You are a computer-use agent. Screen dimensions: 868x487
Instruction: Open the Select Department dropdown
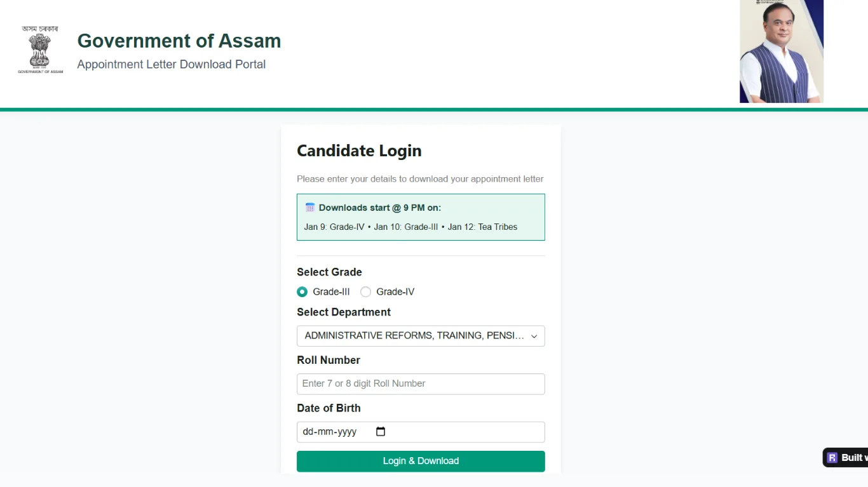coord(421,336)
